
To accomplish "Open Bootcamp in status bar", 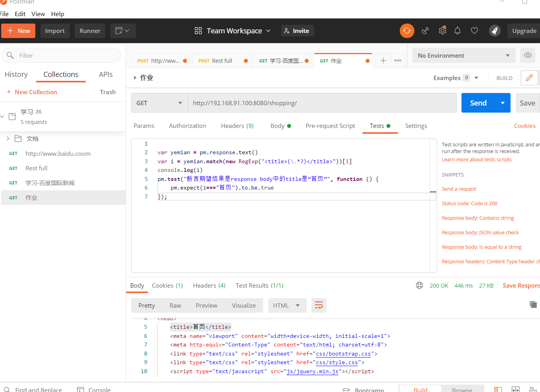I will coord(363,390).
